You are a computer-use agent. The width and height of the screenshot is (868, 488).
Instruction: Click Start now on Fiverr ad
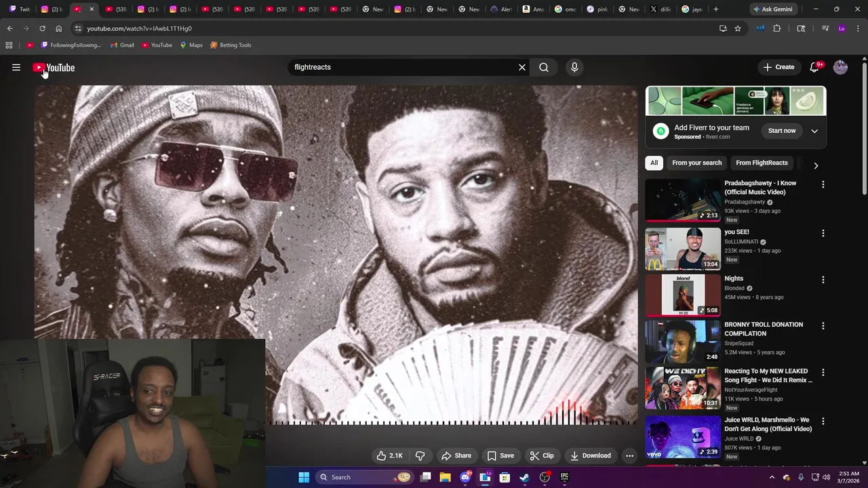tap(782, 131)
